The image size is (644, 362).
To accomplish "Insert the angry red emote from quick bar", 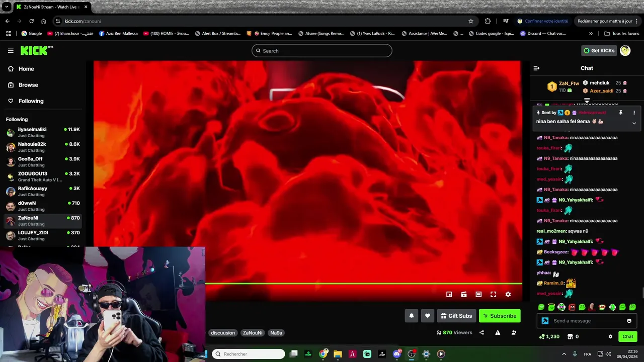I will (572, 307).
